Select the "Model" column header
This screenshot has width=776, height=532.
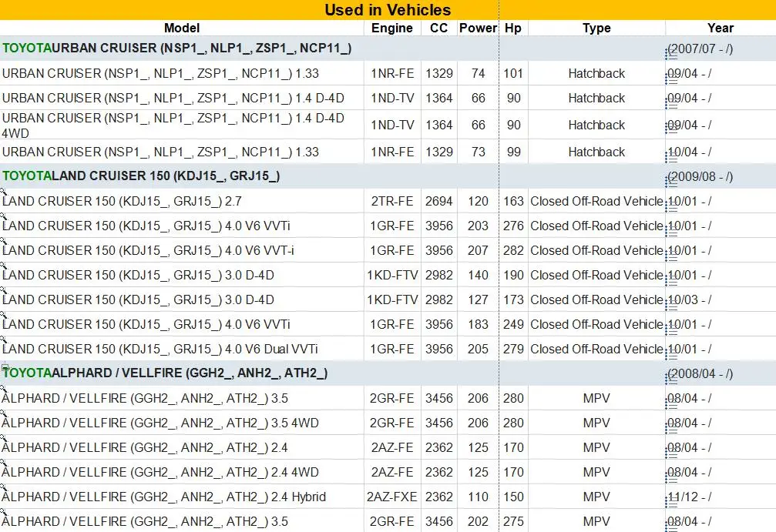pos(182,28)
